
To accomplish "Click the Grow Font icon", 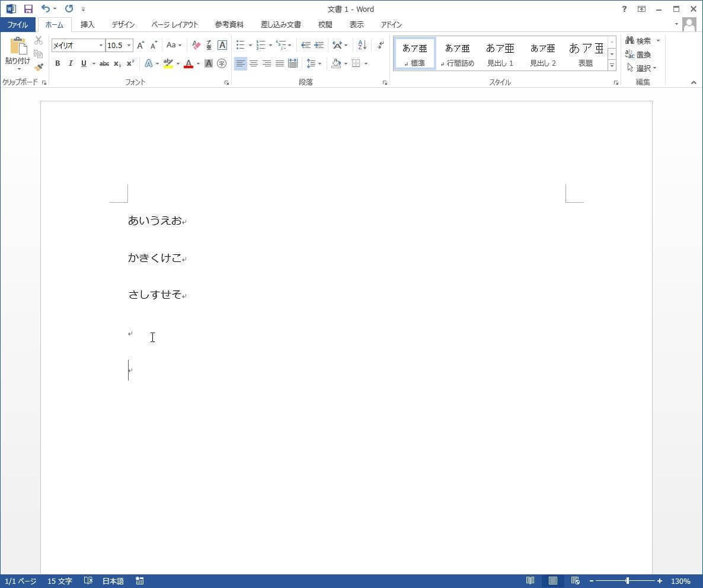I will pyautogui.click(x=140, y=45).
